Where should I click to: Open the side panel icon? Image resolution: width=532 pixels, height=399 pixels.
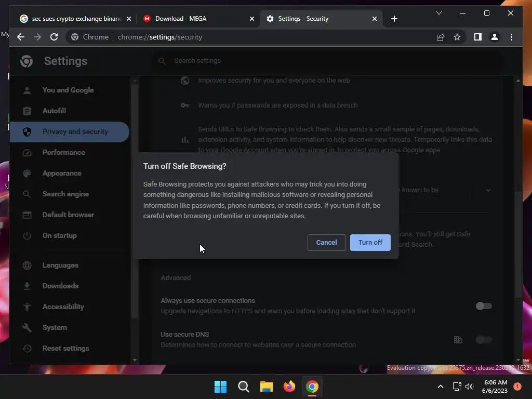coord(478,37)
